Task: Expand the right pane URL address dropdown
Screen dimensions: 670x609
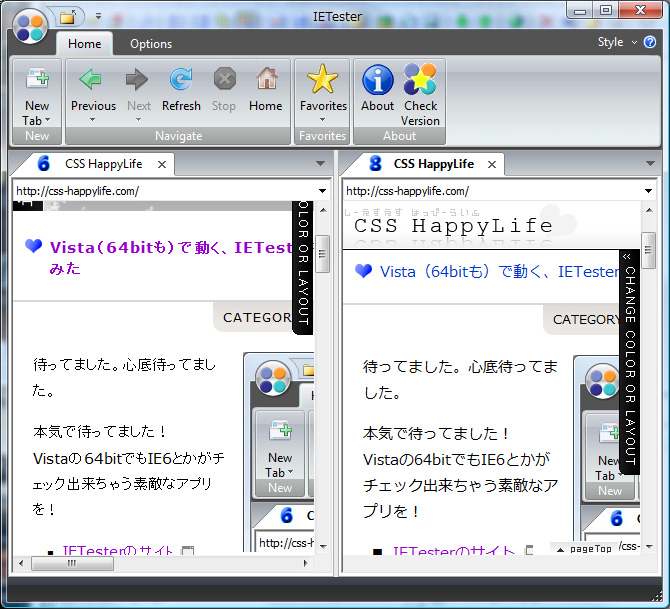Action: pos(650,191)
